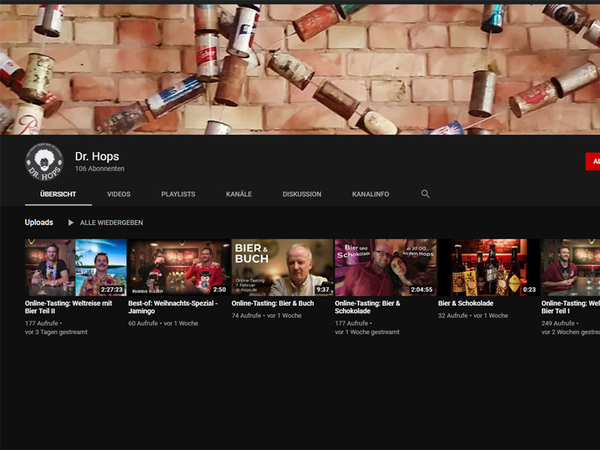Click the 32 Aufrufe vor 1 Woche text

point(473,316)
